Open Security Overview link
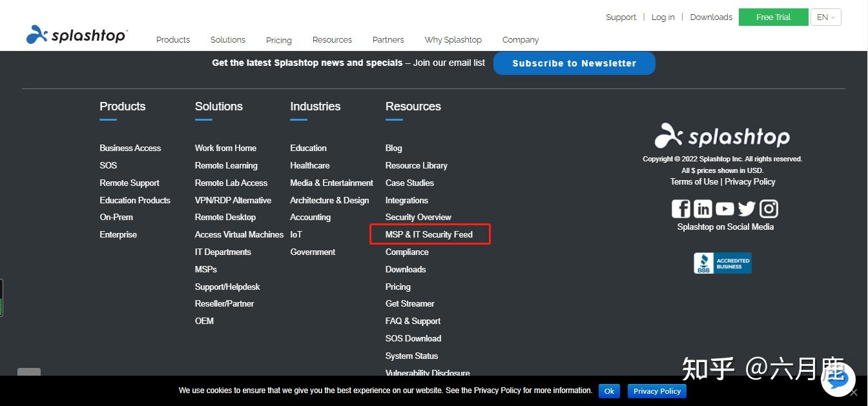The height and width of the screenshot is (406, 868). click(x=418, y=217)
